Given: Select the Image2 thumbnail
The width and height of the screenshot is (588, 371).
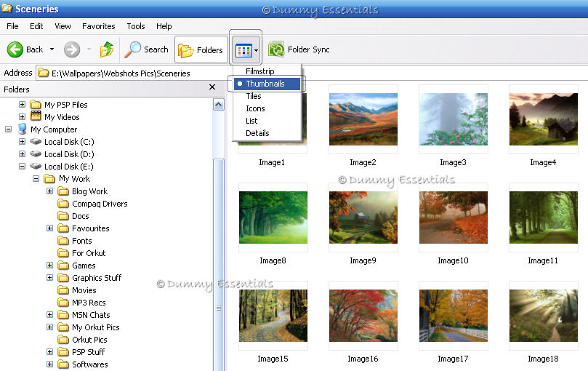Looking at the screenshot, I should click(x=363, y=119).
